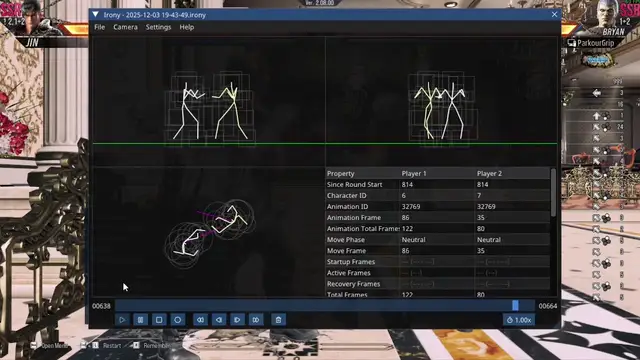Click the timeline end frame label 00664

(548, 306)
